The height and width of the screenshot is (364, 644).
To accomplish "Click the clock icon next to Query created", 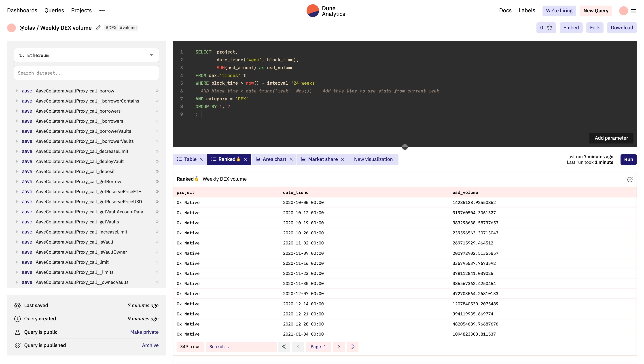I will pos(17,319).
